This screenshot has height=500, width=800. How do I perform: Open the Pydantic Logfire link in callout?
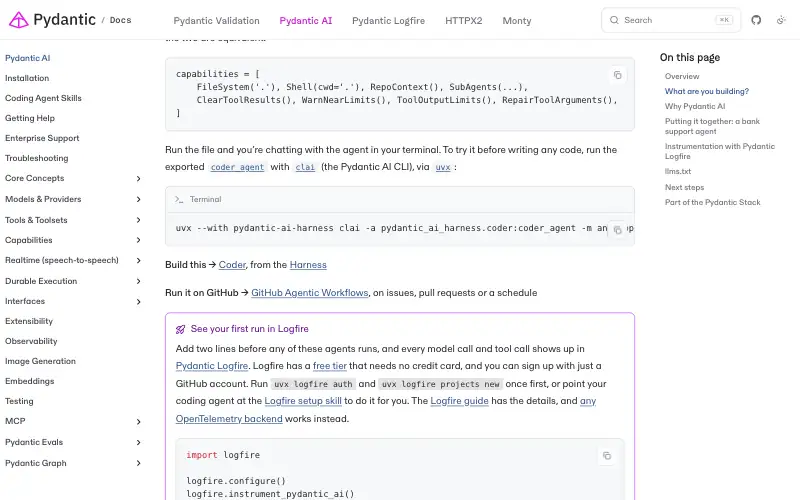point(212,366)
